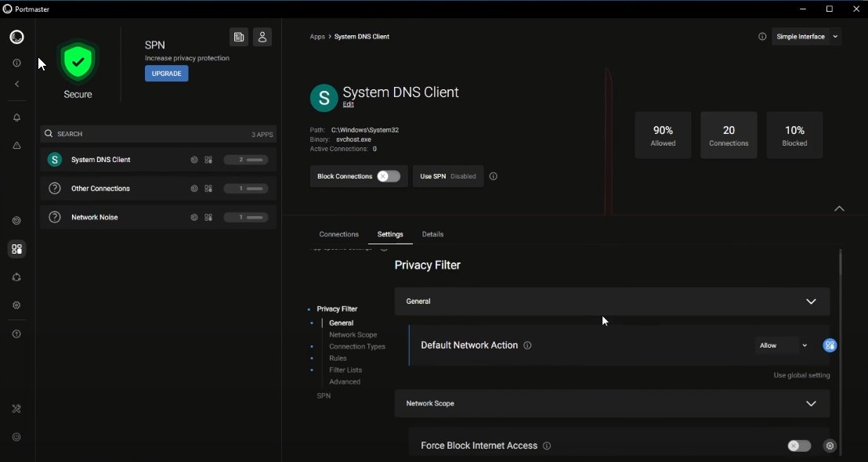The image size is (868, 462).
Task: Click radar icon in Other Connections row
Action: pyautogui.click(x=193, y=189)
